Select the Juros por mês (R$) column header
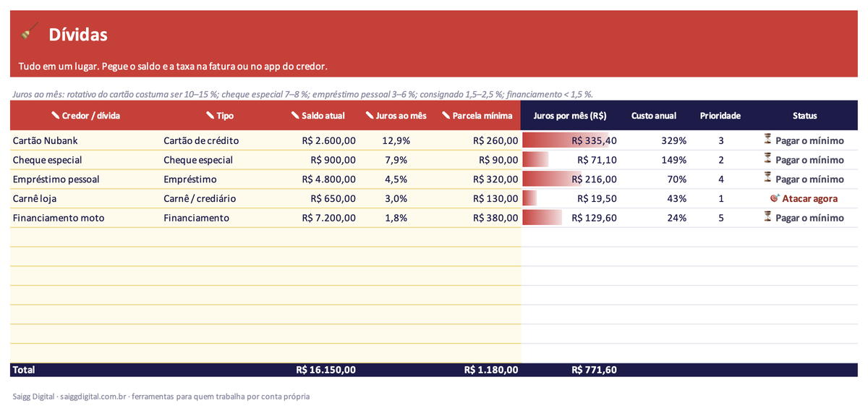 tap(569, 116)
